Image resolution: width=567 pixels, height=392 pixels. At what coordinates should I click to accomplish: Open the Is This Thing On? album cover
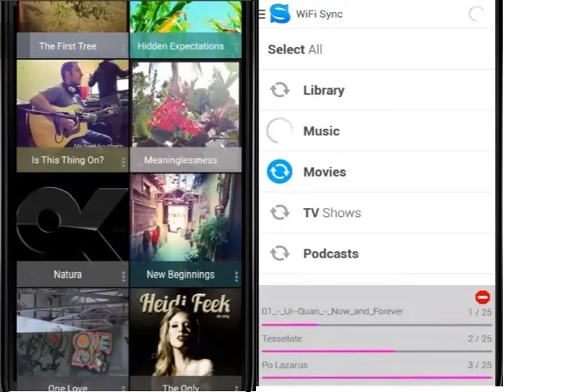[x=72, y=104]
